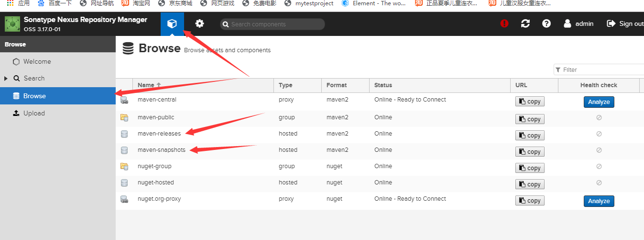This screenshot has height=240, width=644.
Task: Expand the Search tree node arrow
Action: point(6,78)
